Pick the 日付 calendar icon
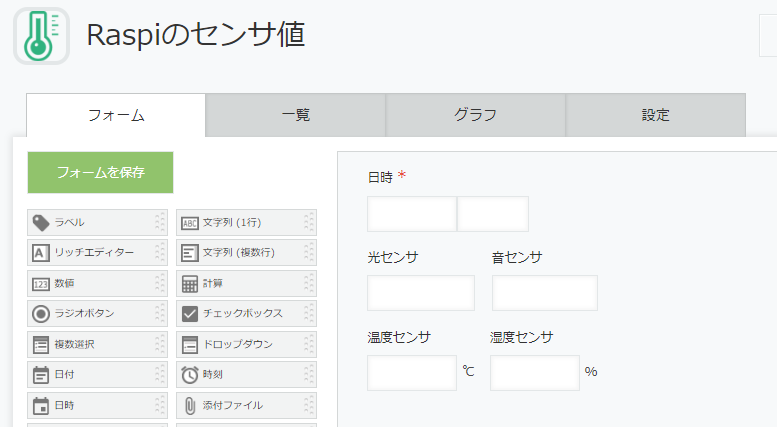 (41, 375)
